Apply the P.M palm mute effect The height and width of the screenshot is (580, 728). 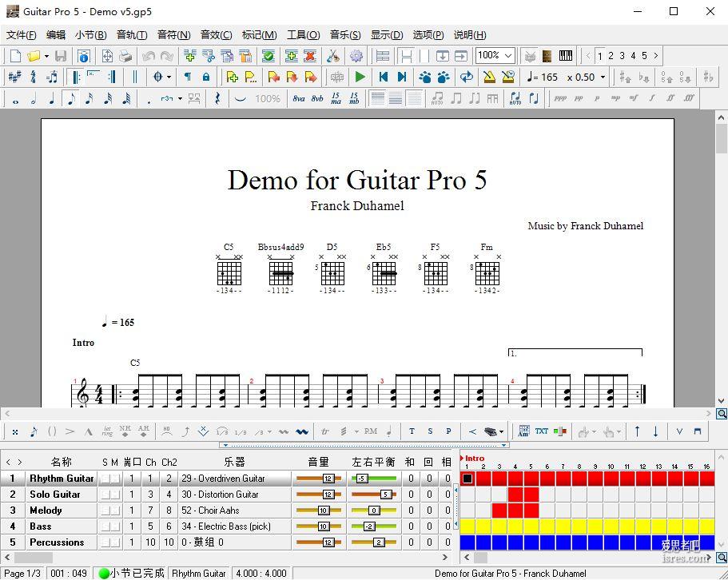click(371, 431)
